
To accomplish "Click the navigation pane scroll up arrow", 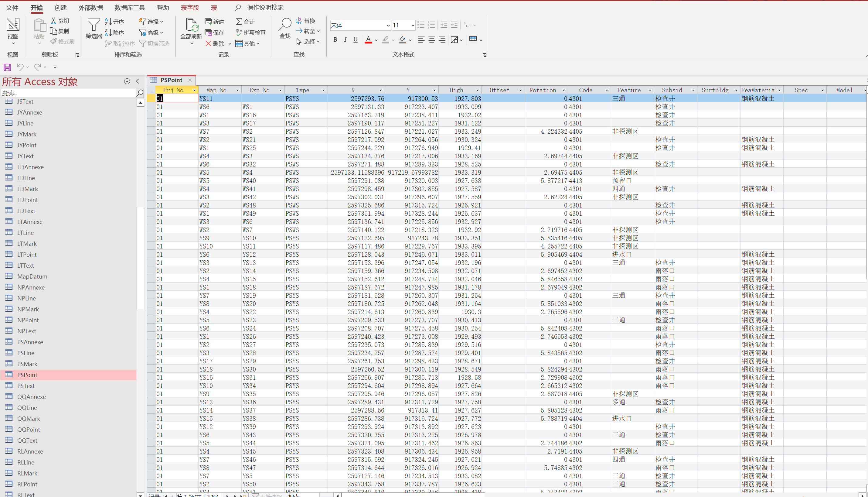I will point(140,103).
